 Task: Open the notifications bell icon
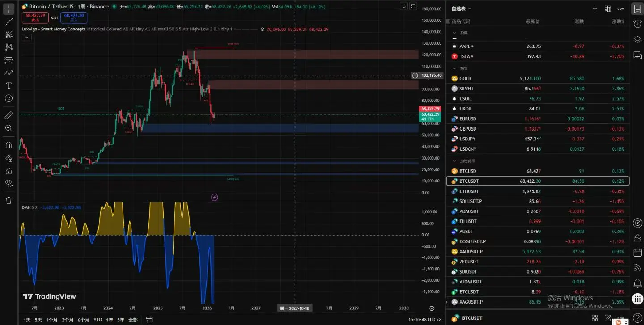tap(637, 283)
